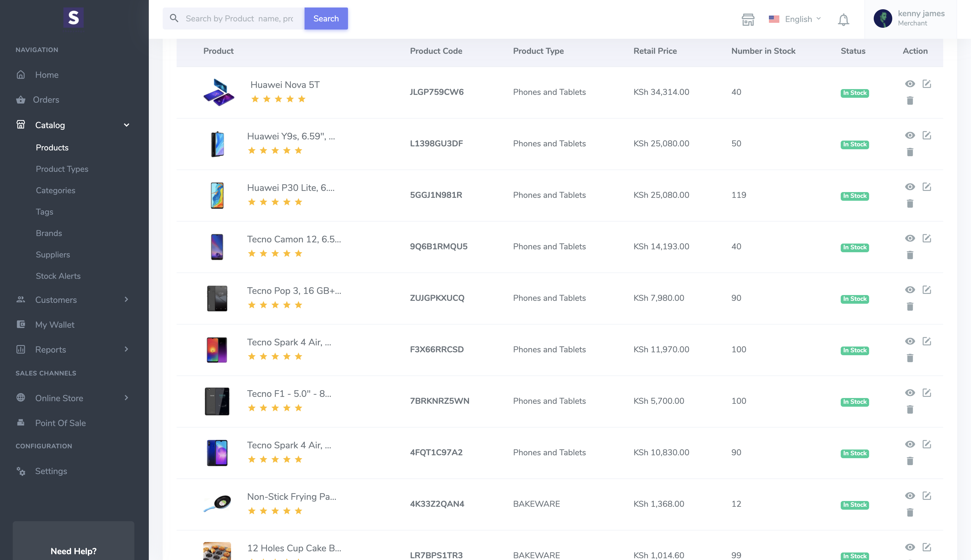View the Non-Stick Frying Pan via eye icon
The width and height of the screenshot is (971, 560).
910,496
